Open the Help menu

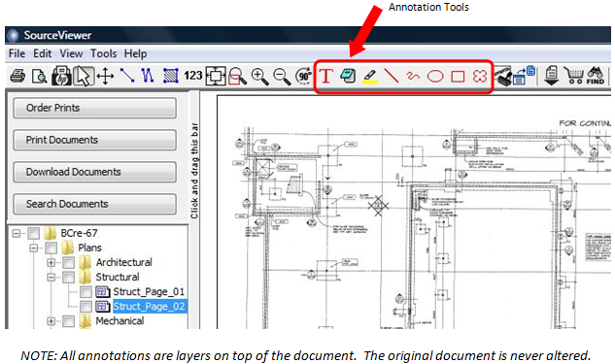coord(136,53)
